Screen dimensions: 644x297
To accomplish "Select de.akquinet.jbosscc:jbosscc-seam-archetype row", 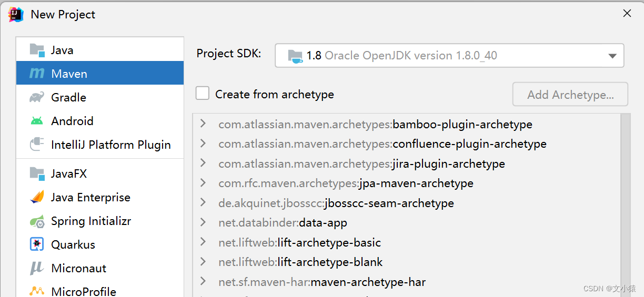I will 407,203.
